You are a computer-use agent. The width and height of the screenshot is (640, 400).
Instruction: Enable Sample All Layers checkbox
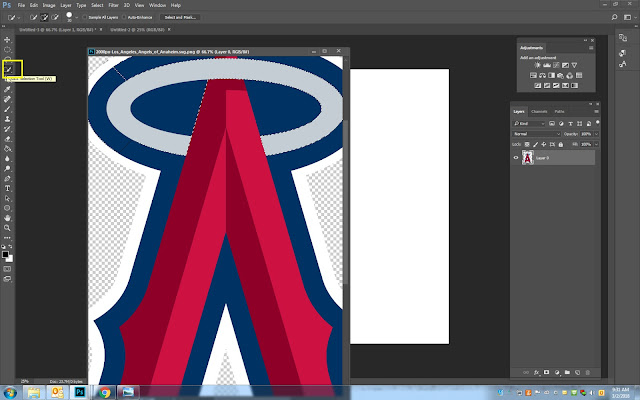(x=85, y=18)
